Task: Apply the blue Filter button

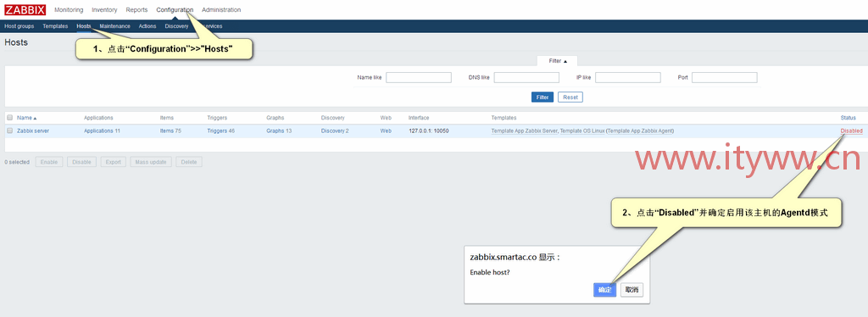Action: [x=542, y=97]
